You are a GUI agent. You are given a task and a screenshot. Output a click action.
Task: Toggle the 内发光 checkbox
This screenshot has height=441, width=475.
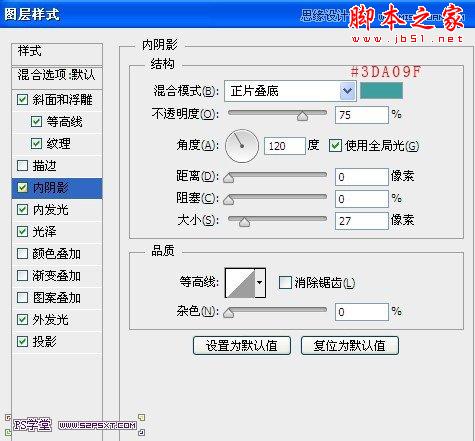coord(22,209)
